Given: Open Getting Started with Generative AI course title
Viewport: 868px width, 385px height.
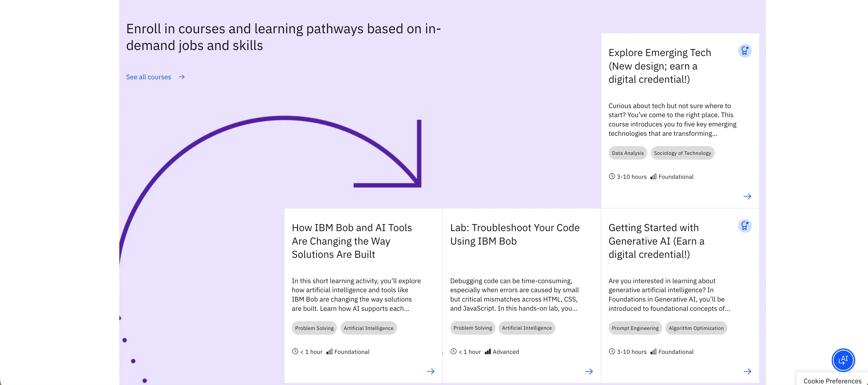Looking at the screenshot, I should (x=656, y=241).
